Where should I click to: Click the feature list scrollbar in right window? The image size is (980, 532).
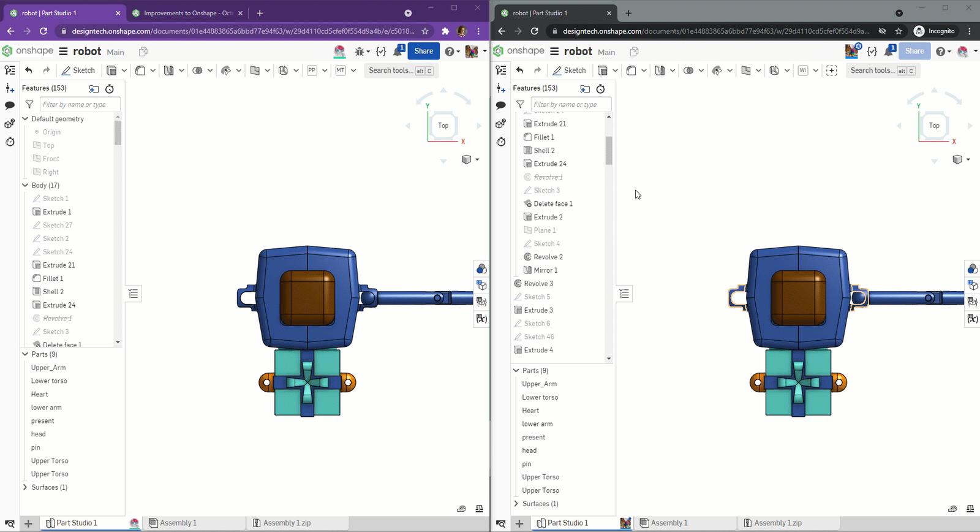(x=609, y=150)
